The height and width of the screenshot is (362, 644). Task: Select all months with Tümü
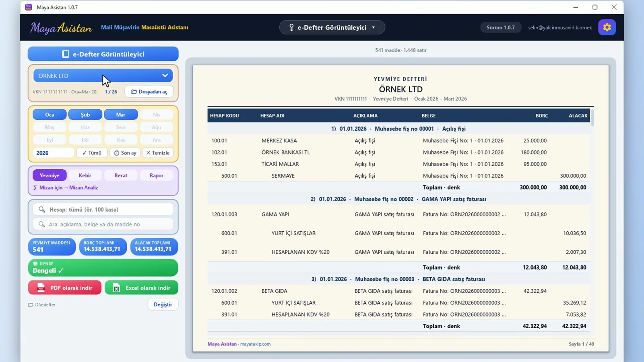[92, 153]
